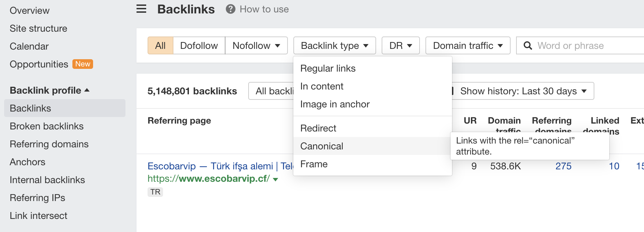The image size is (644, 232).
Task: Open the Nofollow dropdown
Action: click(x=256, y=45)
